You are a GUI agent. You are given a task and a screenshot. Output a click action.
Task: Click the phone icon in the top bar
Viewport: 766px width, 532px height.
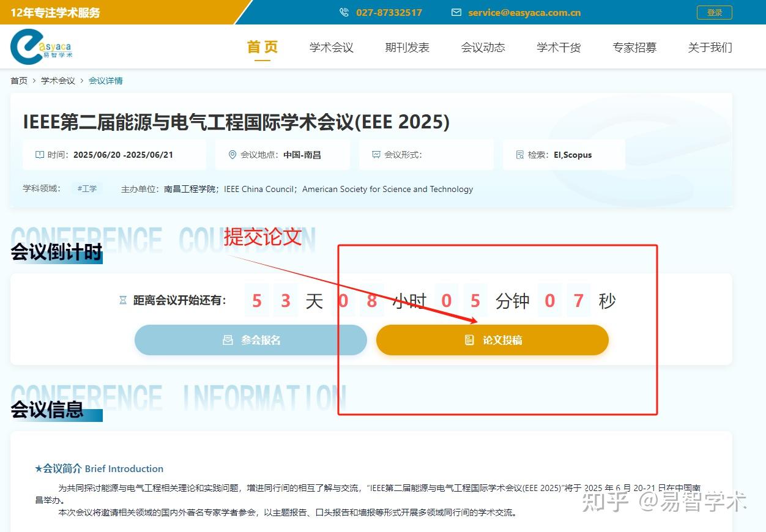coord(344,12)
